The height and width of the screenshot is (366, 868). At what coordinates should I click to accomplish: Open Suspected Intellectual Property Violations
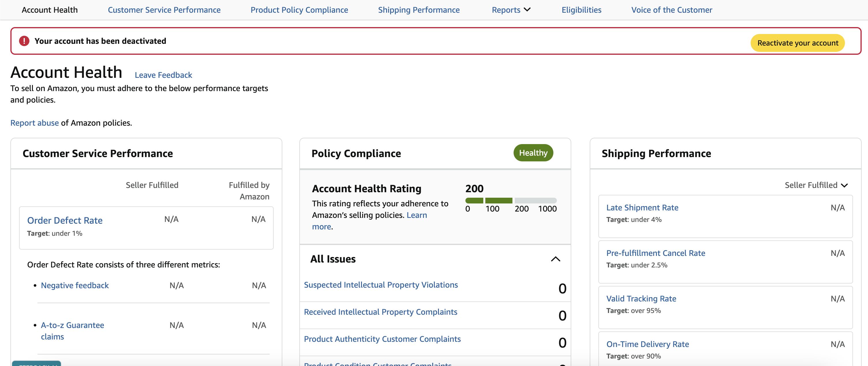(x=381, y=285)
